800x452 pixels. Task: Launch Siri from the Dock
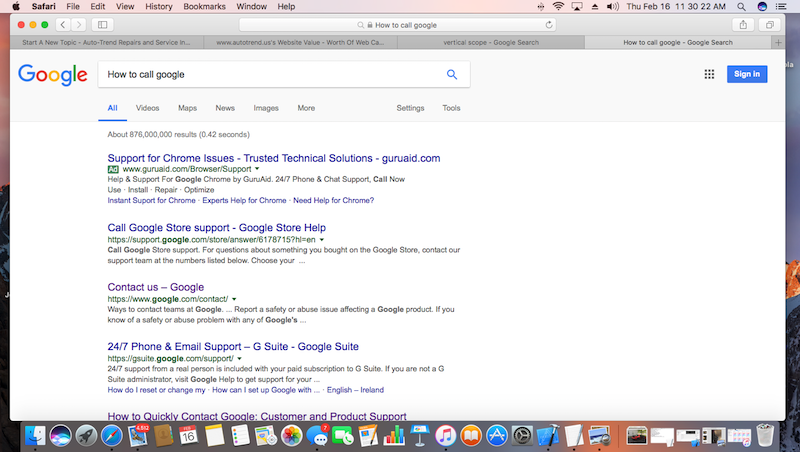tap(61, 436)
